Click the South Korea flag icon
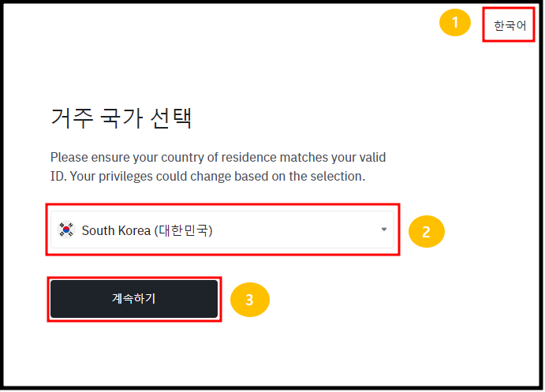Image resolution: width=545 pixels, height=392 pixels. (x=66, y=230)
